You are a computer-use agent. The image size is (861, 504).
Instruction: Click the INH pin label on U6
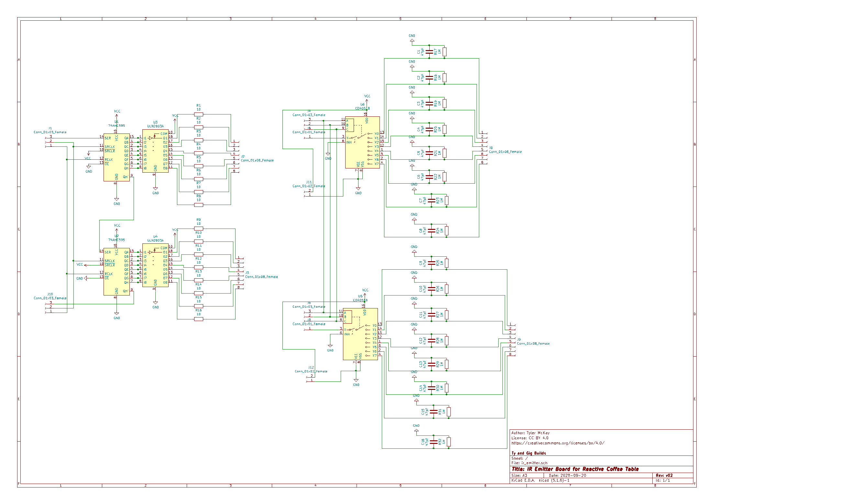click(349, 142)
